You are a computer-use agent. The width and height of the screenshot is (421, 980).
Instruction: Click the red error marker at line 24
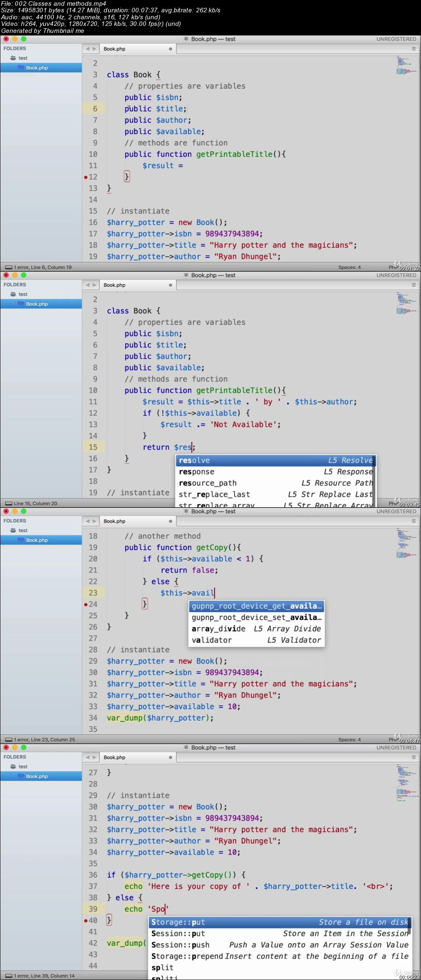(86, 604)
